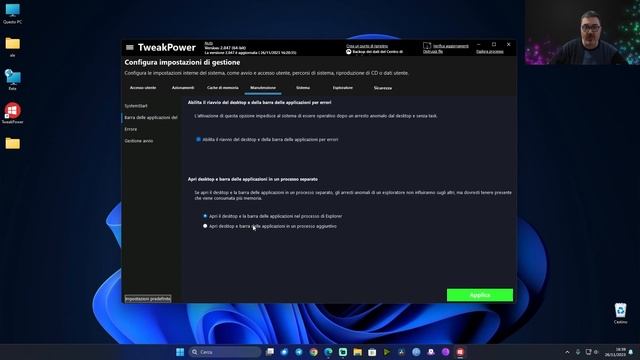
Task: Click the green Applica button
Action: [480, 295]
